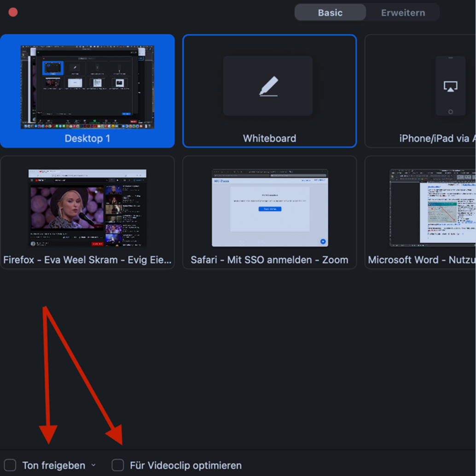The image size is (476, 476).
Task: Close the share window with red button
Action: click(13, 12)
